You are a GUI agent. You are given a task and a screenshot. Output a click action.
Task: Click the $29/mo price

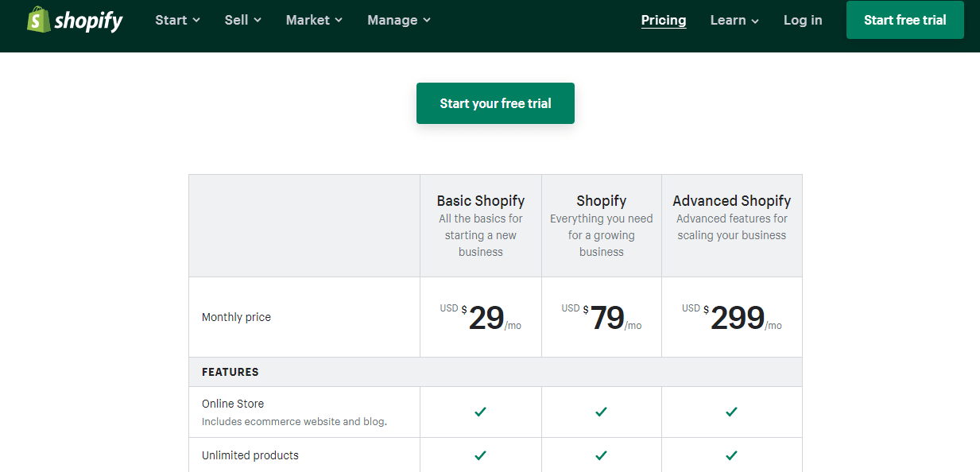(481, 317)
